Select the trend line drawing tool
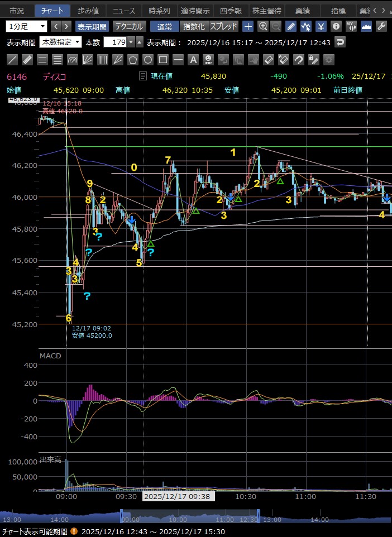Image resolution: width=392 pixels, height=537 pixels. (x=12, y=59)
